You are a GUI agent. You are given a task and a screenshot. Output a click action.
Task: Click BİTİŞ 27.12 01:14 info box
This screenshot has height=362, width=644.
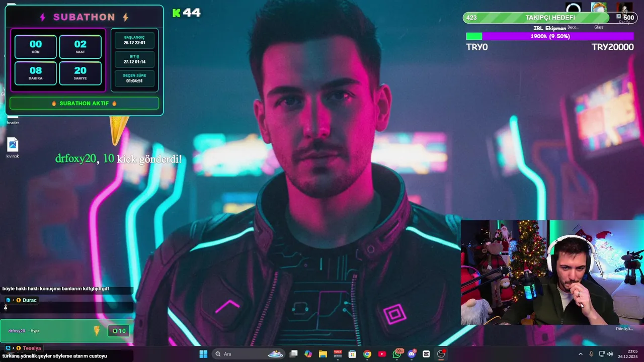[134, 59]
